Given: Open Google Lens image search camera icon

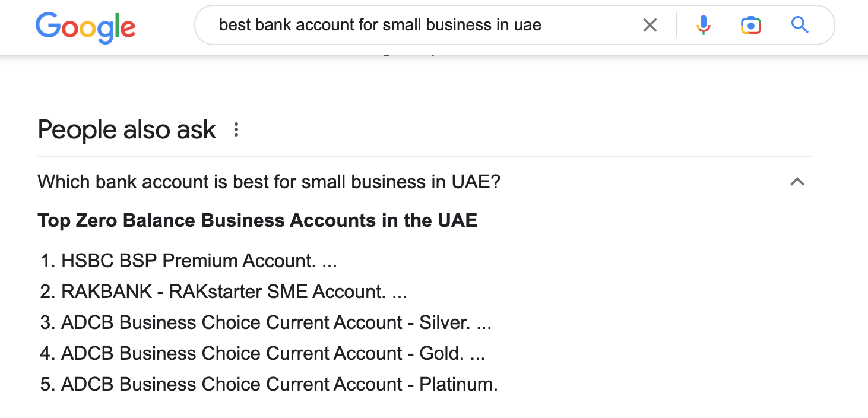Looking at the screenshot, I should point(751,25).
